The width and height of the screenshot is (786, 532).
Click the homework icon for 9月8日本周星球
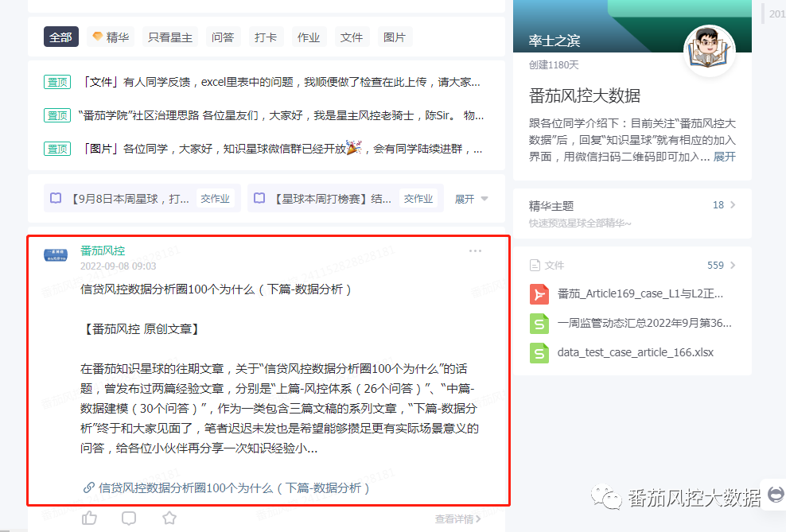point(56,198)
